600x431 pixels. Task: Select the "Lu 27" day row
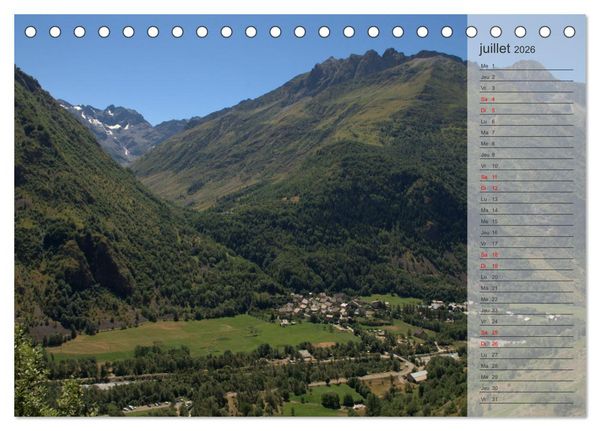(527, 354)
